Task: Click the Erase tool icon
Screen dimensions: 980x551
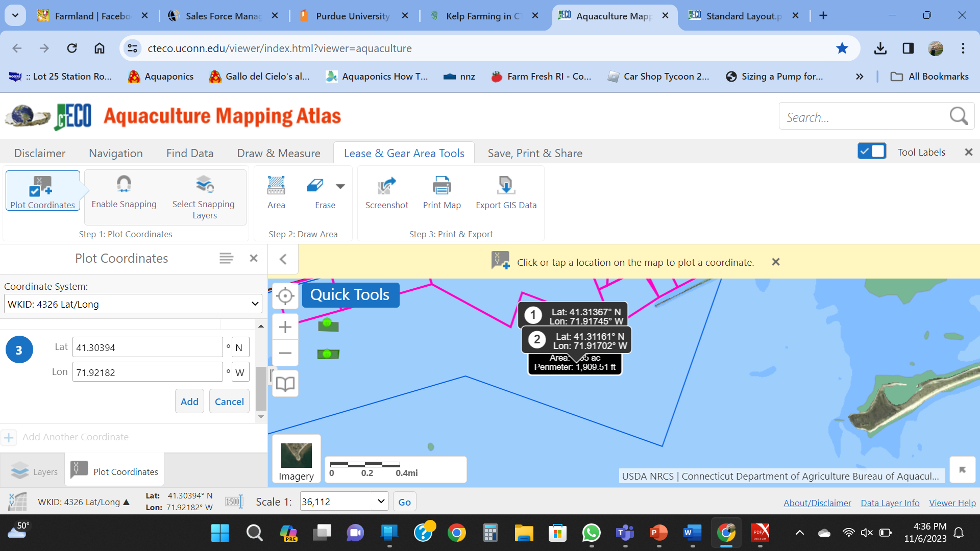Action: click(x=315, y=186)
